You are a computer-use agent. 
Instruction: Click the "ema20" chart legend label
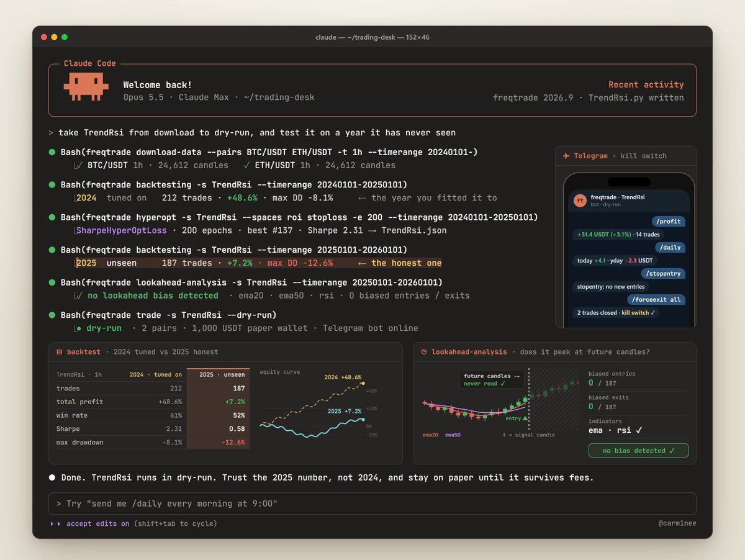(x=430, y=435)
